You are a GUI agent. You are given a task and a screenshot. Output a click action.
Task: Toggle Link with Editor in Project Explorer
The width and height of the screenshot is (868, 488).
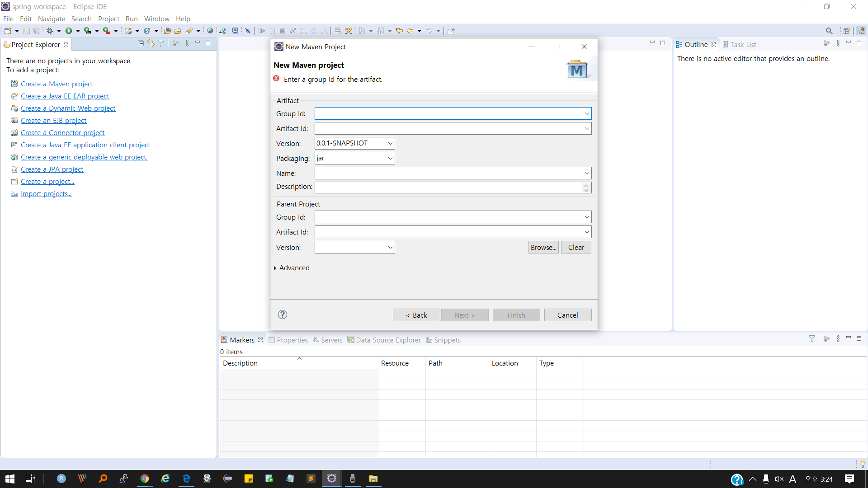coord(151,43)
